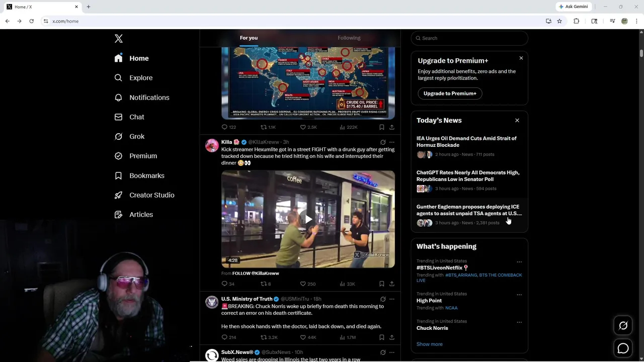Open Killa profile avatar
Image resolution: width=644 pixels, height=362 pixels.
(212, 145)
